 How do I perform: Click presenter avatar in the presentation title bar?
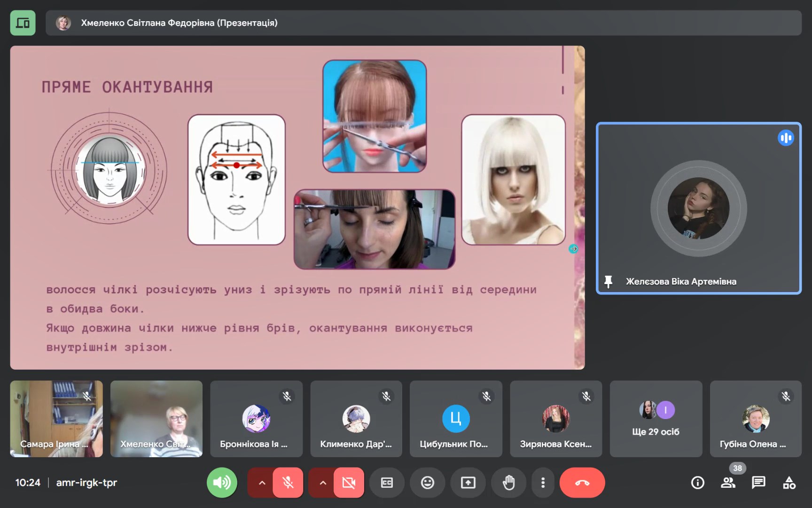click(63, 23)
